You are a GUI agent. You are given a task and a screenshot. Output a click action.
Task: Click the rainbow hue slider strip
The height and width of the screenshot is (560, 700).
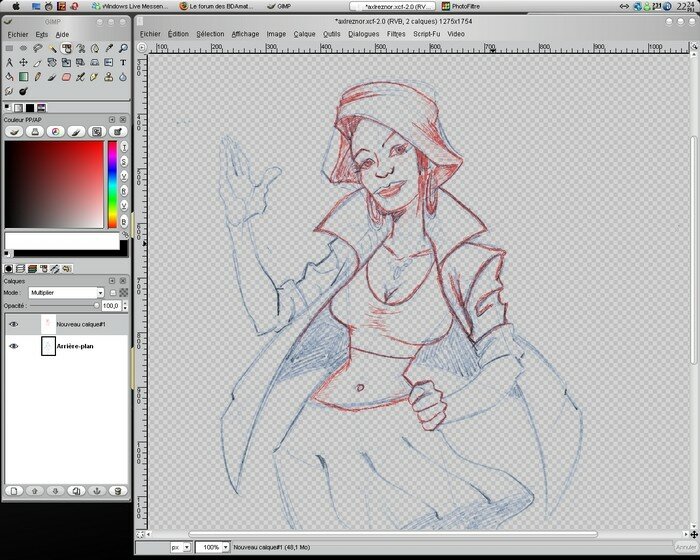[112, 184]
